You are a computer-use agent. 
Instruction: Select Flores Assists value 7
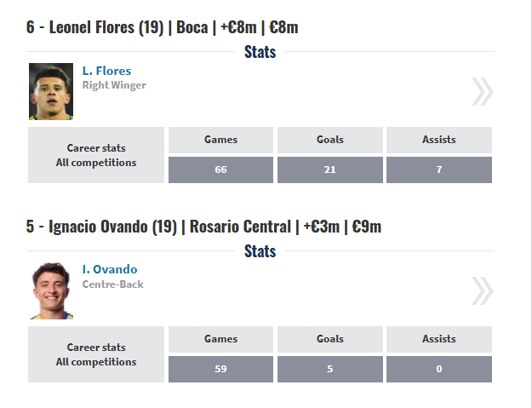(x=439, y=170)
